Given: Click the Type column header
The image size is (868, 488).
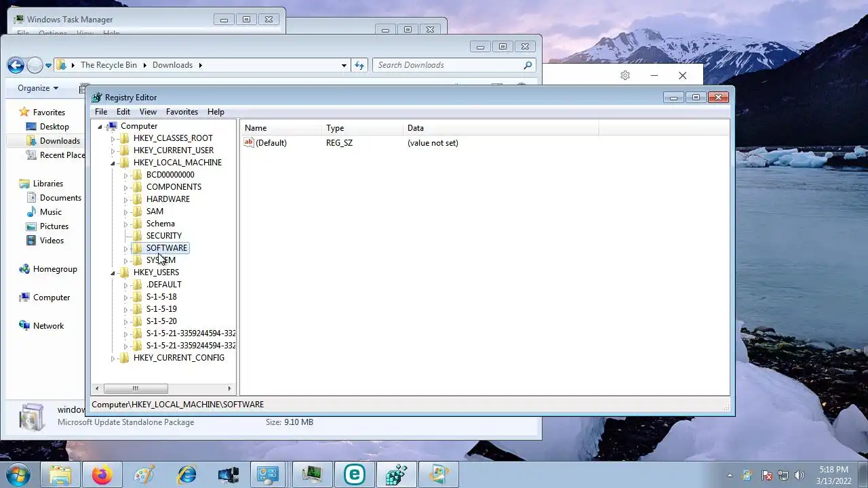Looking at the screenshot, I should point(362,128).
